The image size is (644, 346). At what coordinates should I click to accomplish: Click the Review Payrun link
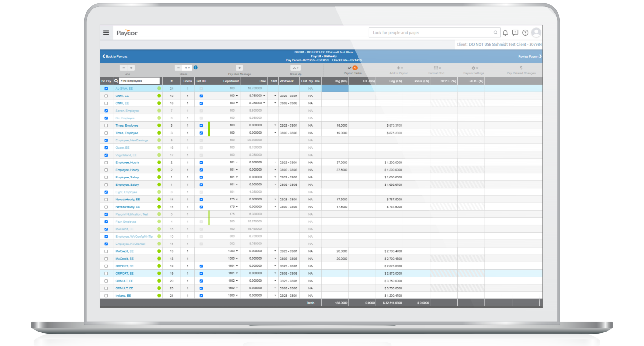click(x=530, y=56)
